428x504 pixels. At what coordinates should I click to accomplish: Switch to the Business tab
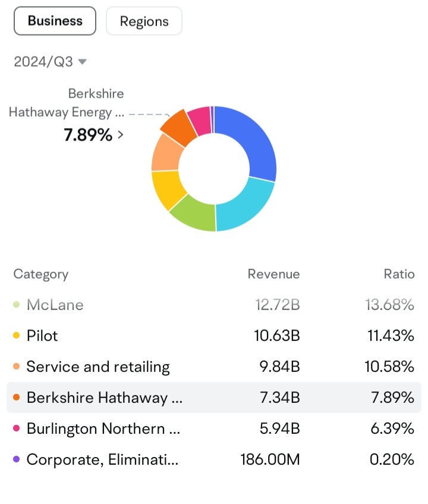[x=55, y=21]
